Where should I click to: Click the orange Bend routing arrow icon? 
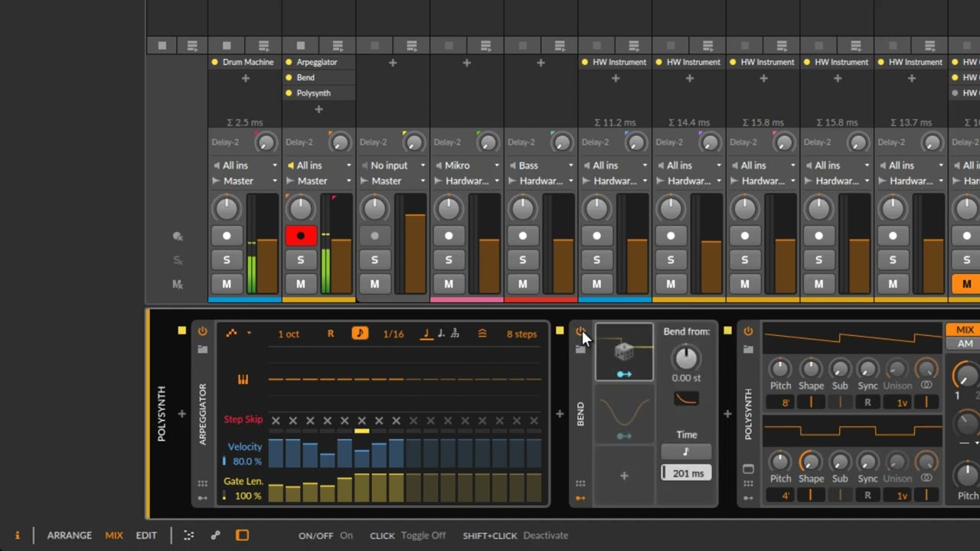(580, 498)
